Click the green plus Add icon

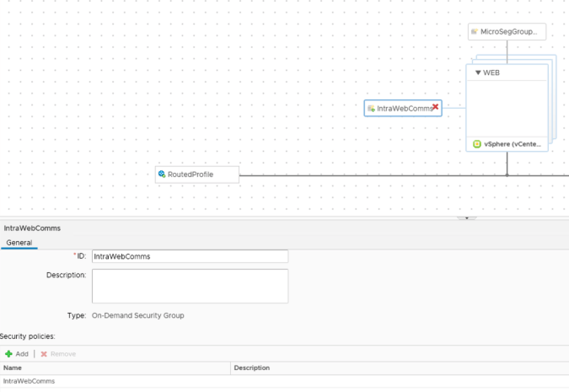pyautogui.click(x=8, y=354)
